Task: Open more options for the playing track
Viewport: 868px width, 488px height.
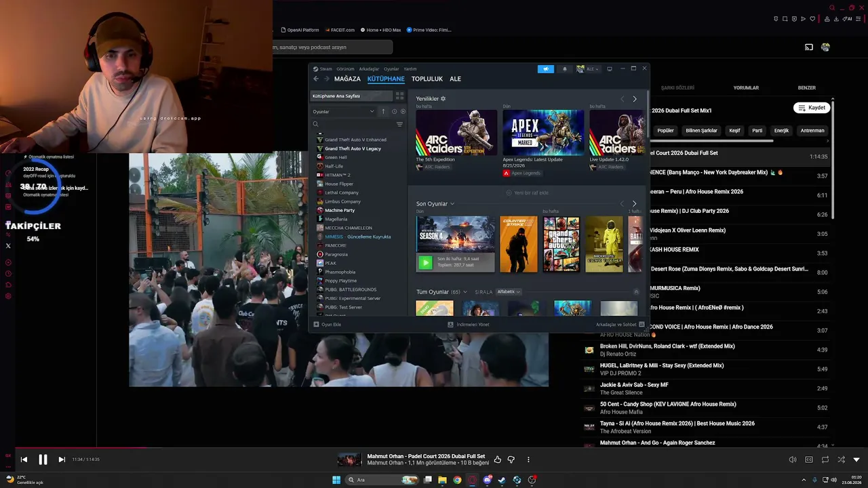Action: pyautogui.click(x=528, y=460)
